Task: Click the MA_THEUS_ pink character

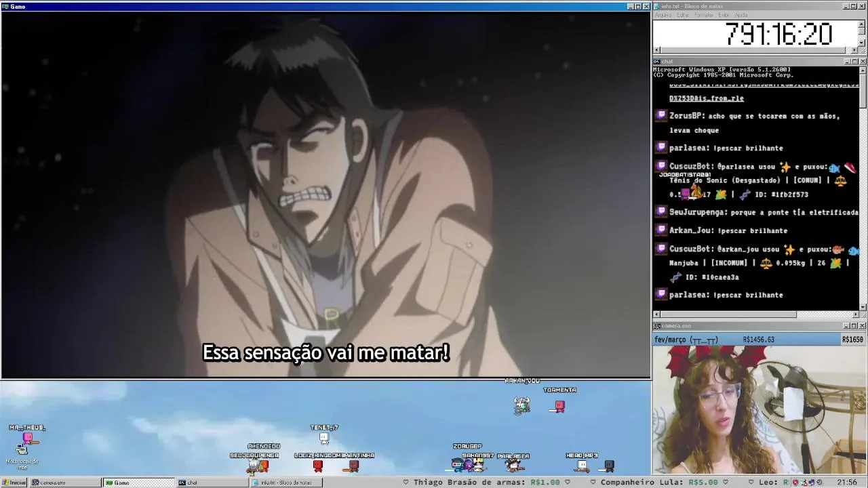Action: [28, 439]
